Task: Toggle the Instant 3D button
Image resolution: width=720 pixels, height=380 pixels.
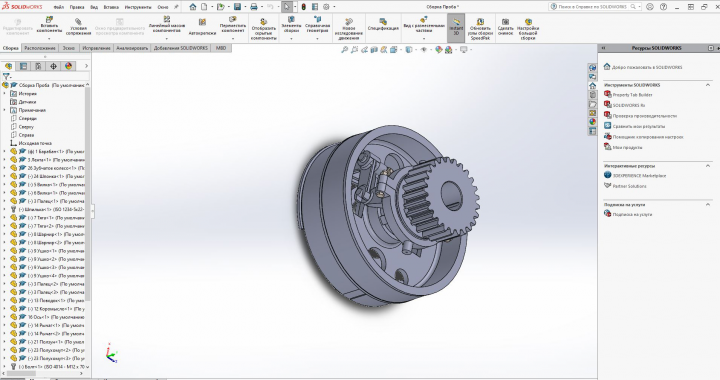Action: click(456, 28)
